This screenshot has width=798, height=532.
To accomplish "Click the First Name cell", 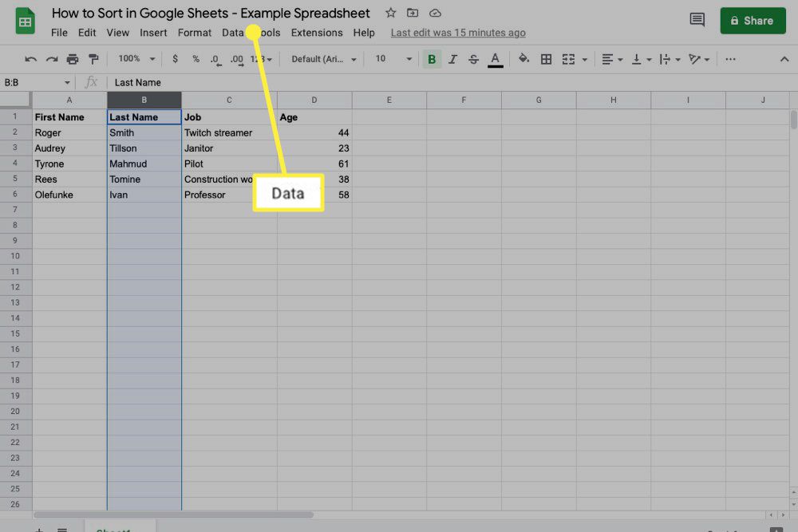I will tap(69, 117).
